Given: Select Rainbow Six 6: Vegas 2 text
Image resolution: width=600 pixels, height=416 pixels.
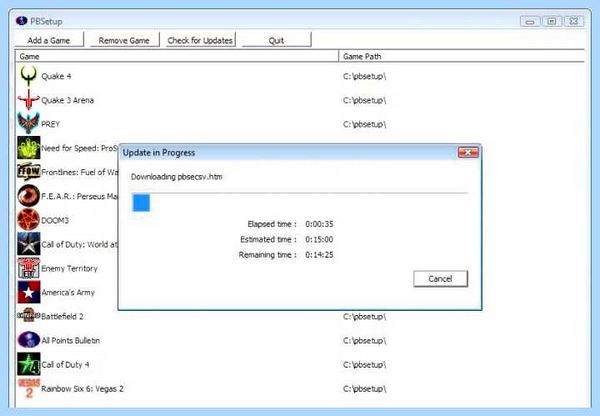Looking at the screenshot, I should tap(82, 389).
